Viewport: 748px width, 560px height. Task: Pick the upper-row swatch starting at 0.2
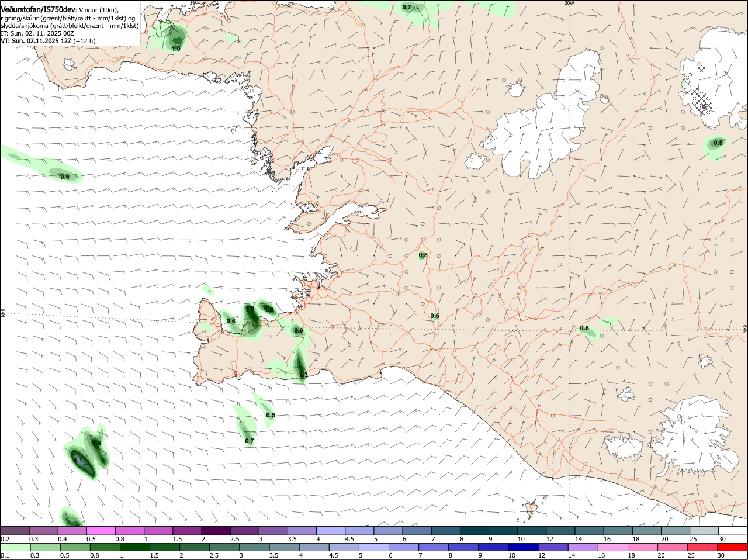tap(15, 531)
